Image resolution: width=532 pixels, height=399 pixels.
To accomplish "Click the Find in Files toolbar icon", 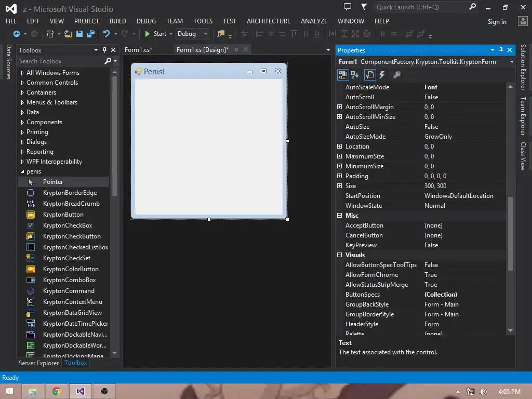I will 221,34.
